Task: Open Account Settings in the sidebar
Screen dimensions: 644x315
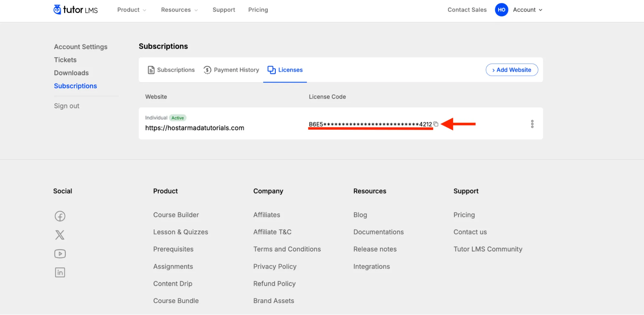Action: [81, 47]
